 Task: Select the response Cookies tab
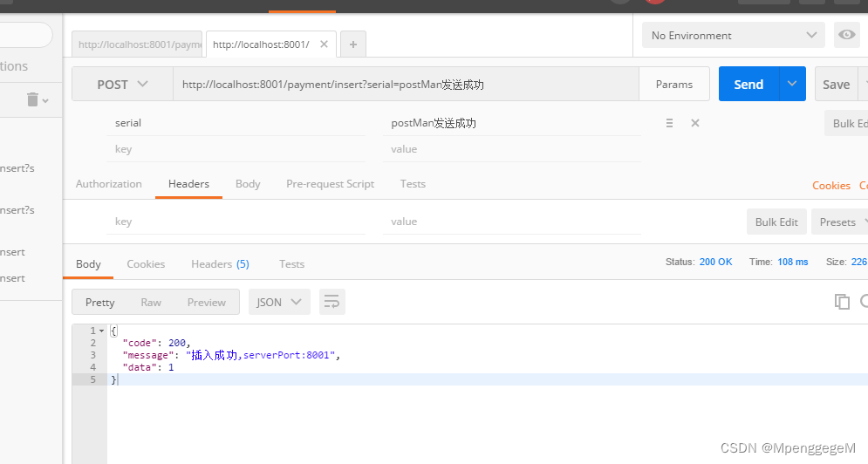pos(146,264)
